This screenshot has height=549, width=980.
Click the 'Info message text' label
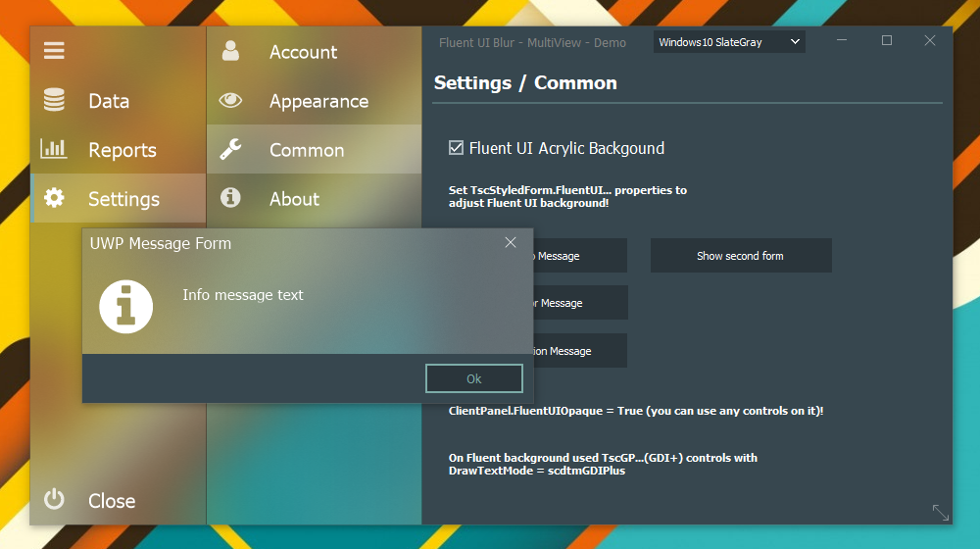point(242,294)
